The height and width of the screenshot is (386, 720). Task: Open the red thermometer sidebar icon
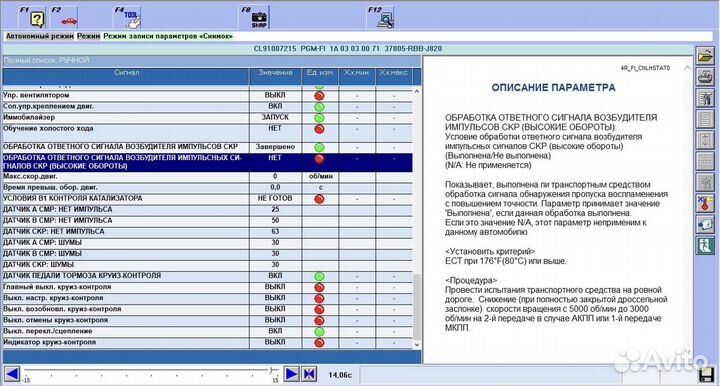tap(705, 203)
